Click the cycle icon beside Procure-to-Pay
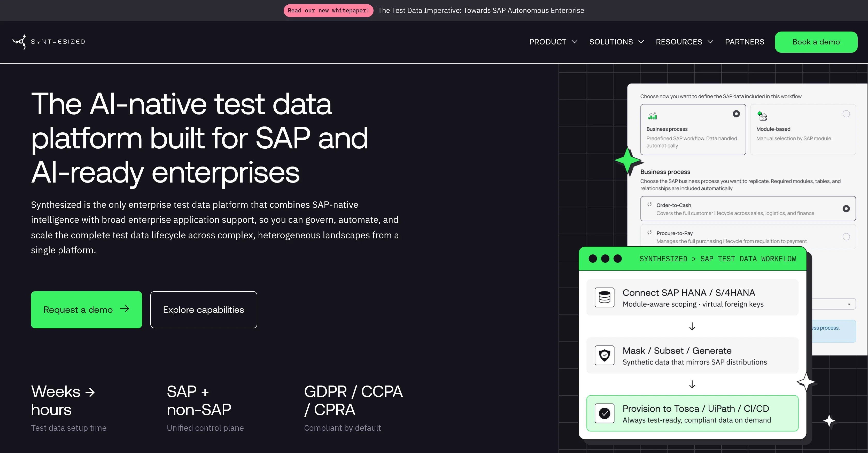Image resolution: width=868 pixels, height=453 pixels. coord(649,232)
